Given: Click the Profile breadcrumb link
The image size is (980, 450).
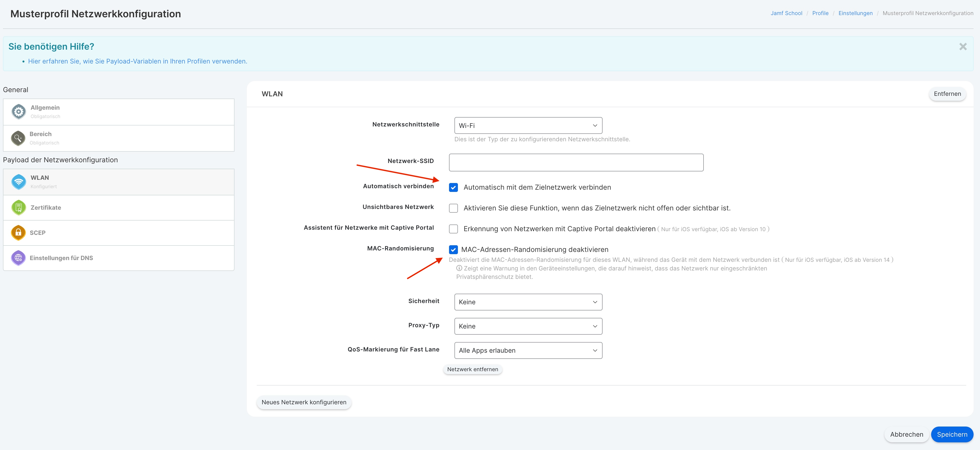Looking at the screenshot, I should point(820,13).
